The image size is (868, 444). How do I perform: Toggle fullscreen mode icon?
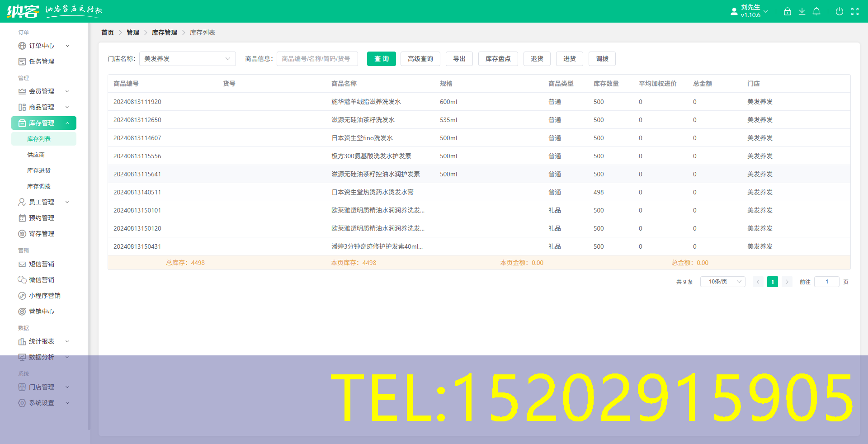[855, 11]
